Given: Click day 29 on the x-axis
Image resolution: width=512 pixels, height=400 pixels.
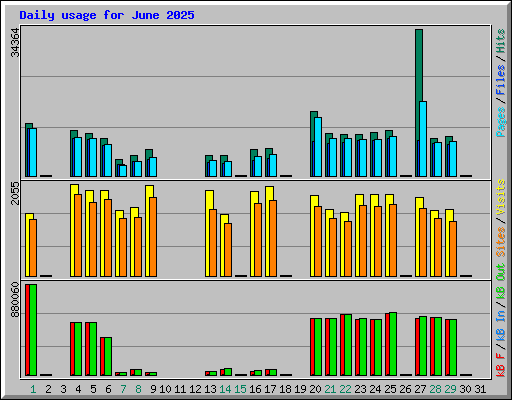Looking at the screenshot, I should point(450,389).
